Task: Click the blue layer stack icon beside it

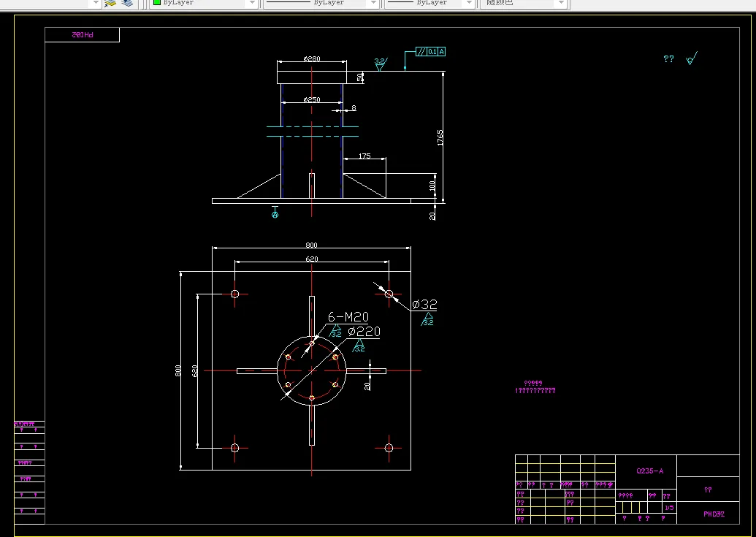Action: [127, 3]
